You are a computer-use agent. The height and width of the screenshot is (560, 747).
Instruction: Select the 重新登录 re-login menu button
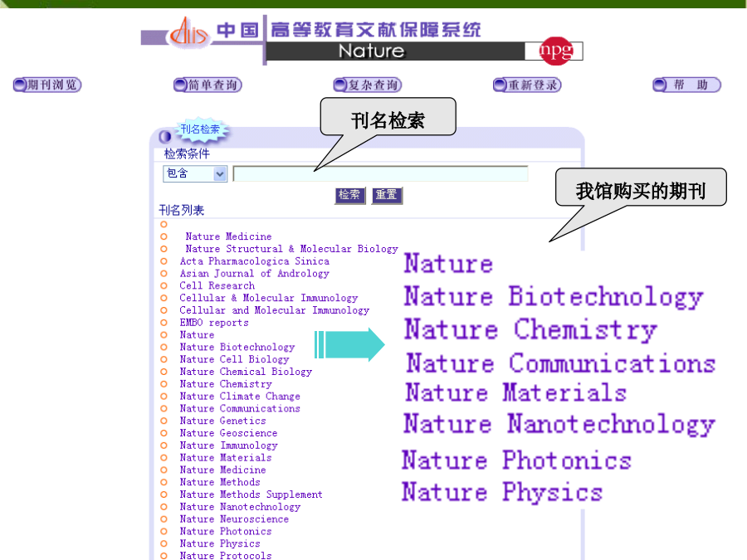coord(527,85)
